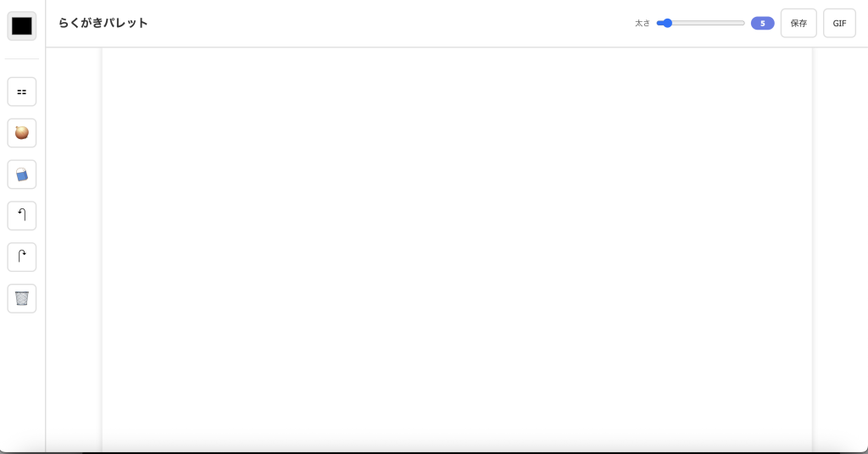
Task: Click empty sidebar space below the trash icon
Action: tap(22, 381)
